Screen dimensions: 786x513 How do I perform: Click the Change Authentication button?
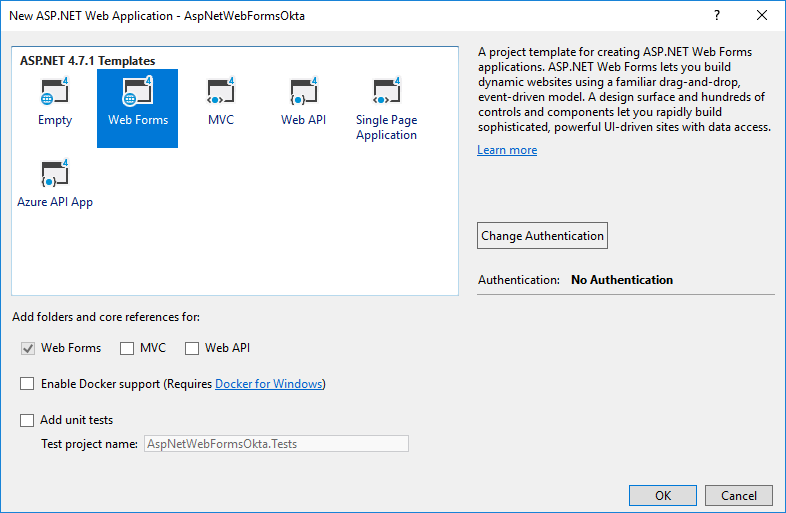pos(542,236)
